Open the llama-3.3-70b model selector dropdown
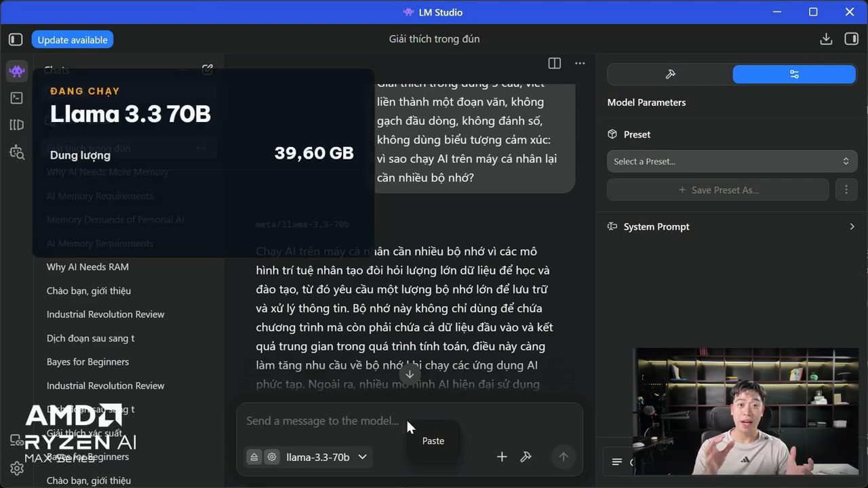Image resolution: width=868 pixels, height=488 pixels. click(x=326, y=457)
